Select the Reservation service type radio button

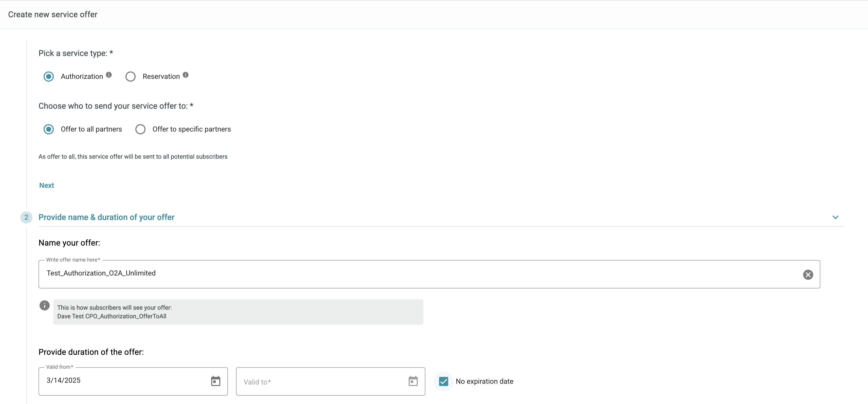click(x=130, y=77)
